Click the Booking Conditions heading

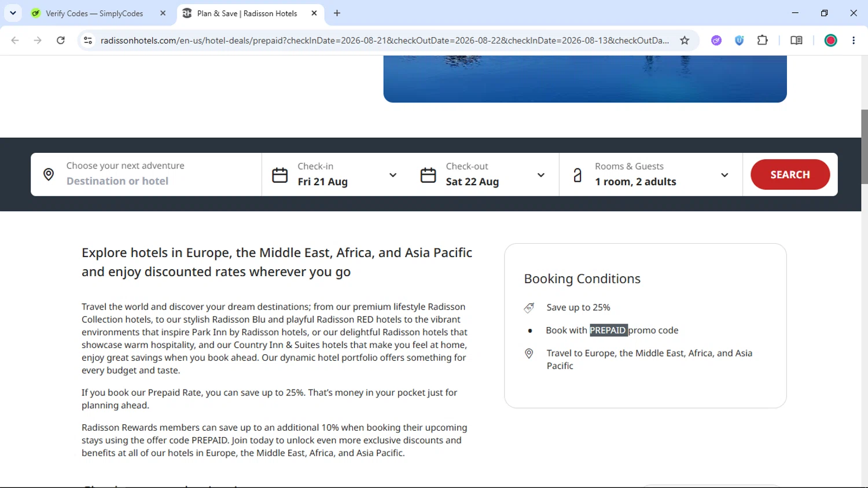[x=582, y=278]
